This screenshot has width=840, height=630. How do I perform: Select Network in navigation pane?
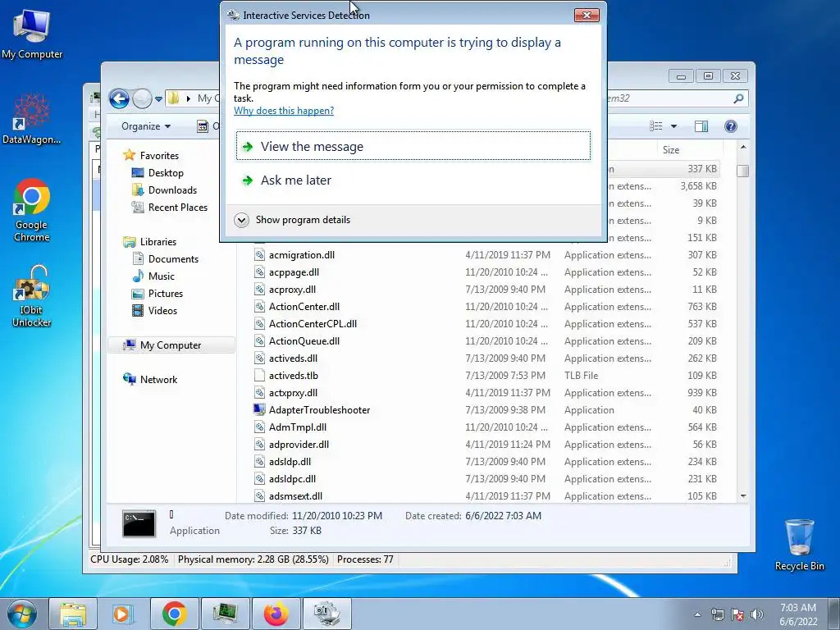tap(151, 379)
